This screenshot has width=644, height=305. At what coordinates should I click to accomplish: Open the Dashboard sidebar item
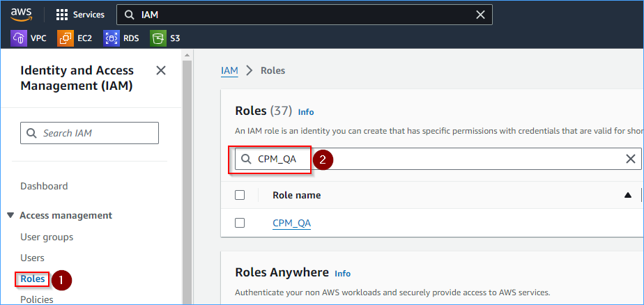(44, 186)
